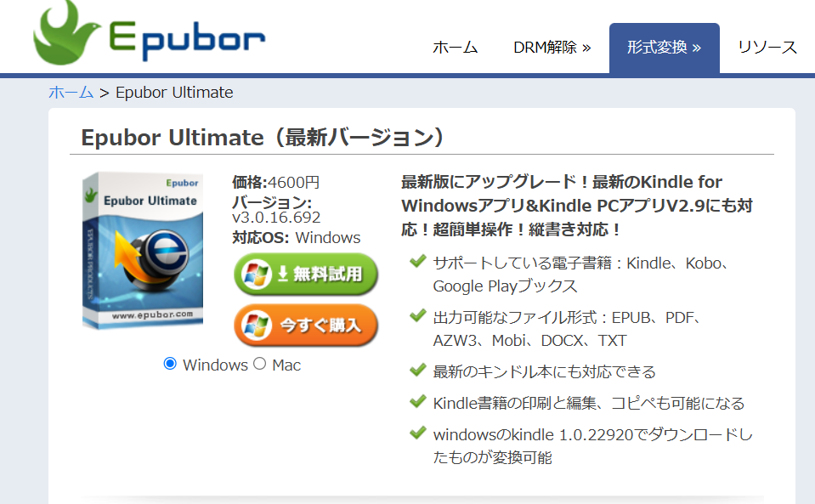Click the Epubor Ultimate（最新バージョン）heading
815x504 pixels.
pyautogui.click(x=263, y=138)
